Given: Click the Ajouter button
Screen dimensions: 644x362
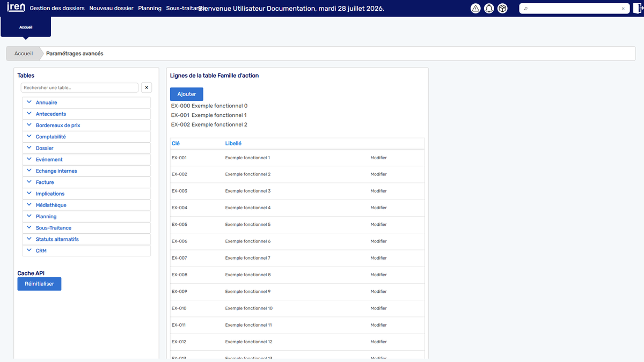Looking at the screenshot, I should click(187, 94).
